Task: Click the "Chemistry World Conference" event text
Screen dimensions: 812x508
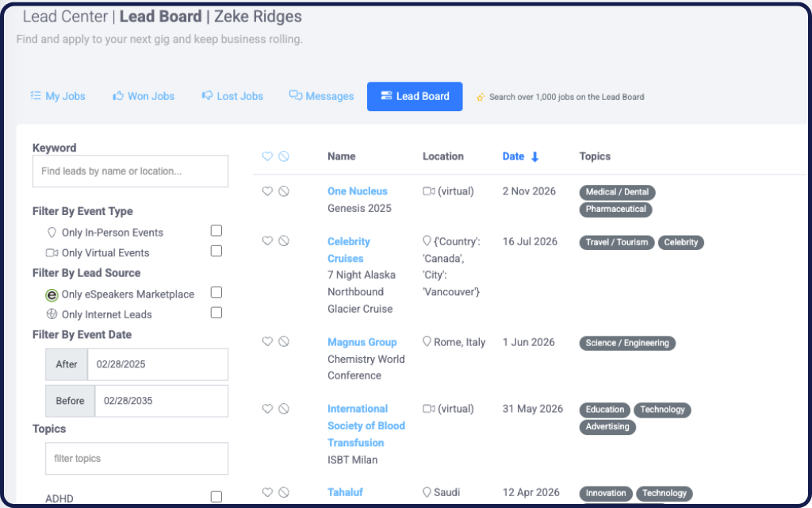Action: [x=366, y=367]
